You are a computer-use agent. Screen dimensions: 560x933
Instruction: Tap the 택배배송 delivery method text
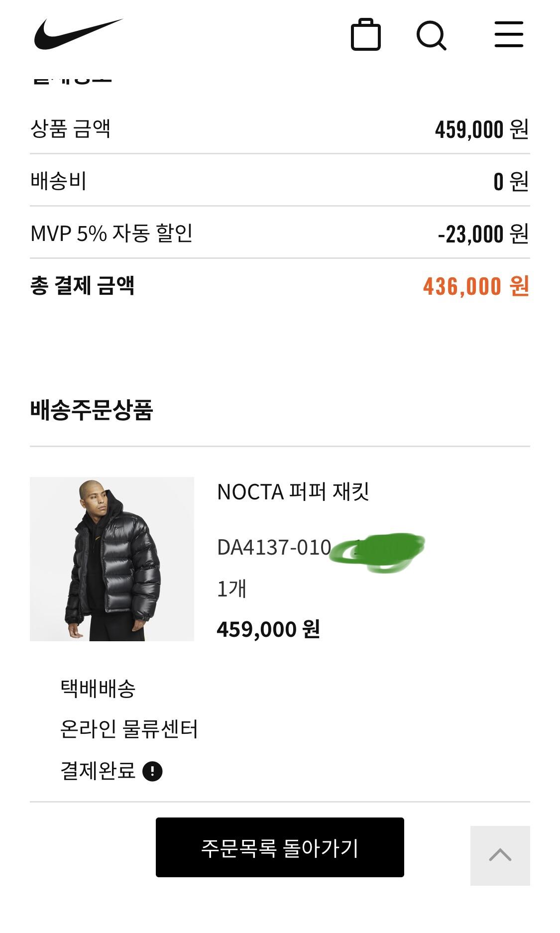(x=98, y=689)
